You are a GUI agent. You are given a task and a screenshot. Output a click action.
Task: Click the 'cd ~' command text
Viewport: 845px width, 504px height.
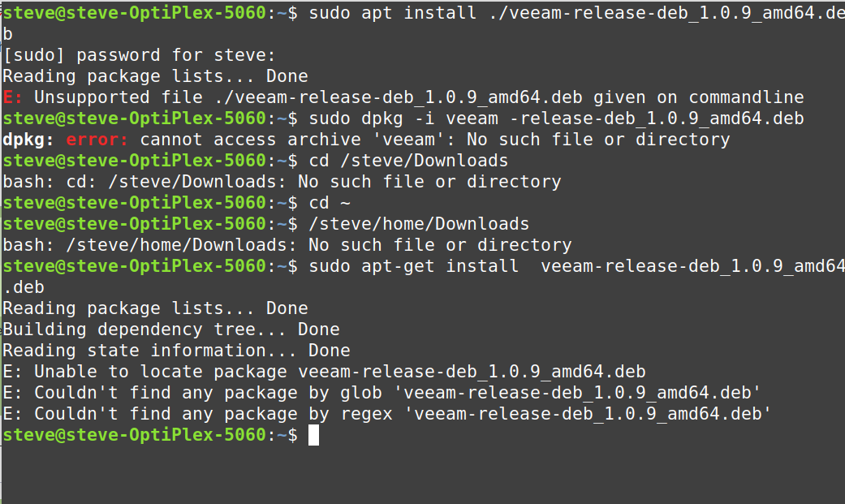pyautogui.click(x=330, y=203)
